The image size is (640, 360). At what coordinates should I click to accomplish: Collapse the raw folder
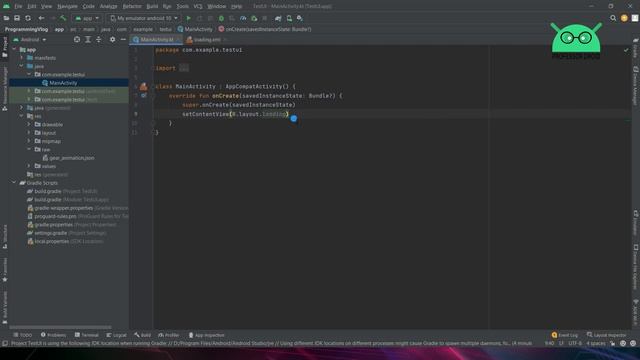point(29,149)
